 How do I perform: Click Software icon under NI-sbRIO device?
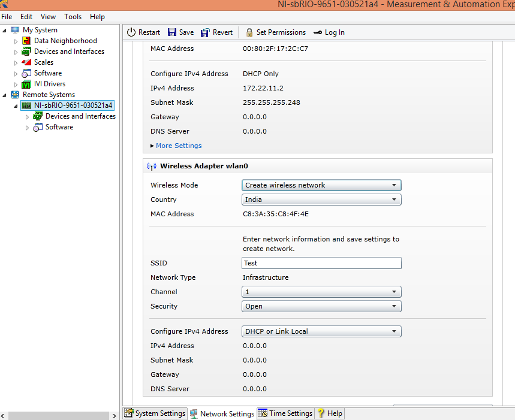pyautogui.click(x=38, y=127)
